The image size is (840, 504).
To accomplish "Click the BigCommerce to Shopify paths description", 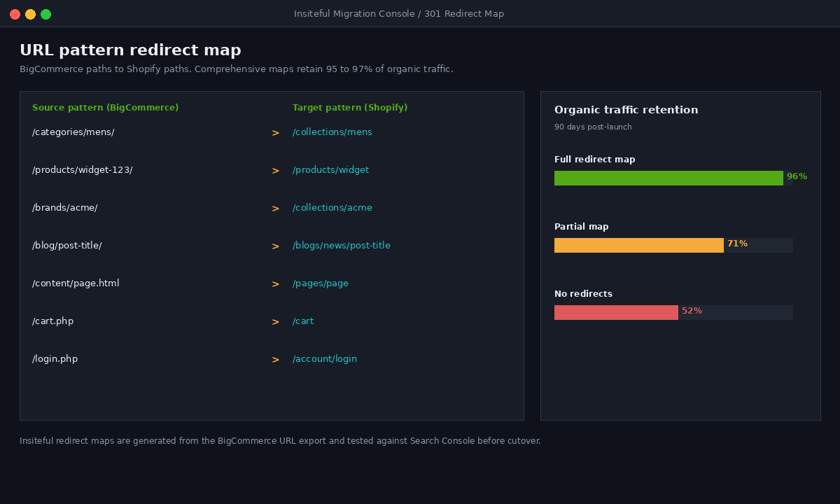I will (x=237, y=69).
